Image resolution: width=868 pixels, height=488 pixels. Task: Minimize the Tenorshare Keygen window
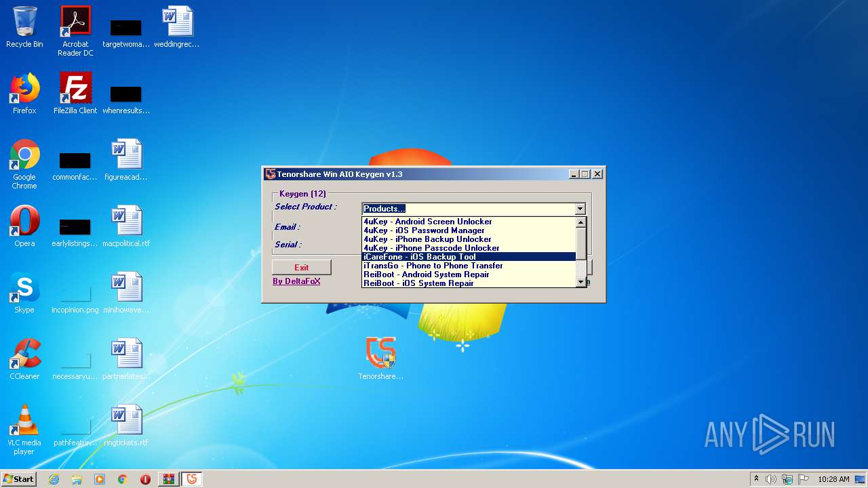(574, 174)
